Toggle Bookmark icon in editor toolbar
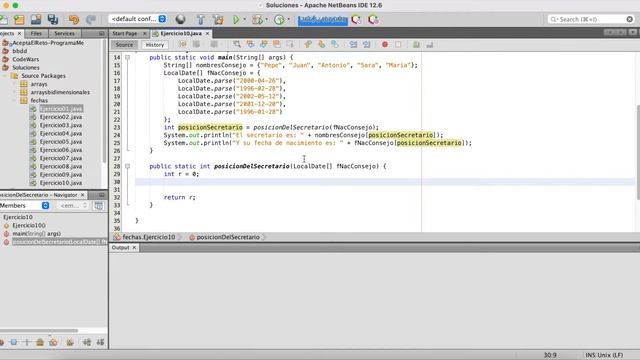Screen dimensions: 640x360 click(335, 44)
